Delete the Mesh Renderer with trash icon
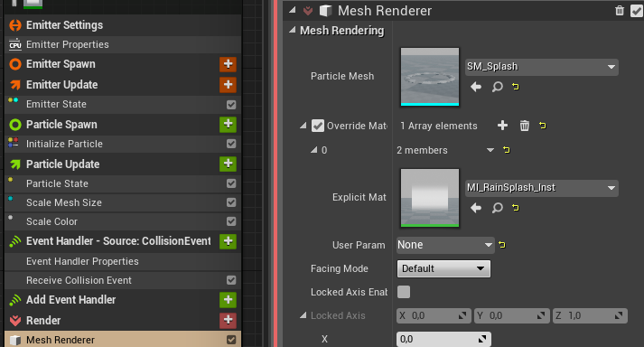The width and height of the screenshot is (644, 347). 620,11
